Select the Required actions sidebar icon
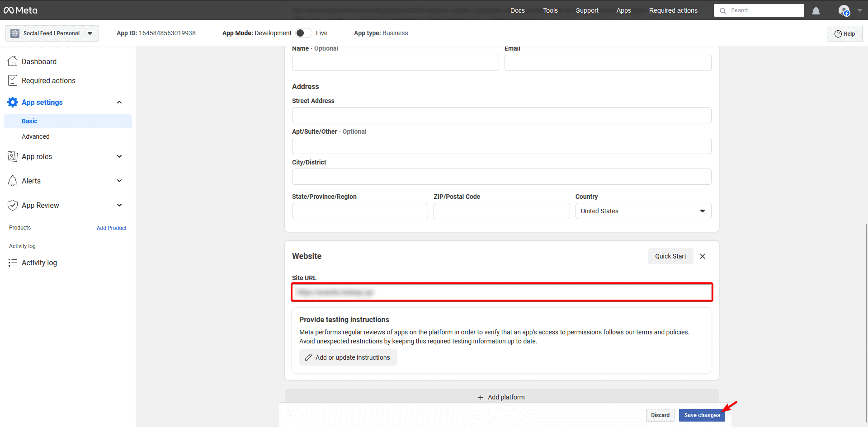Screen dimensions: 868x427 point(13,80)
